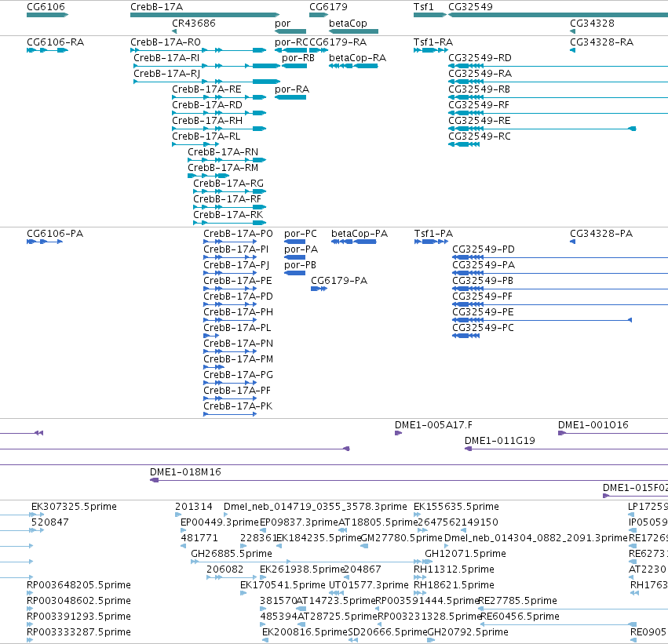Select EST RP003648205.5prime
The image size is (668, 644).
[x=29, y=593]
